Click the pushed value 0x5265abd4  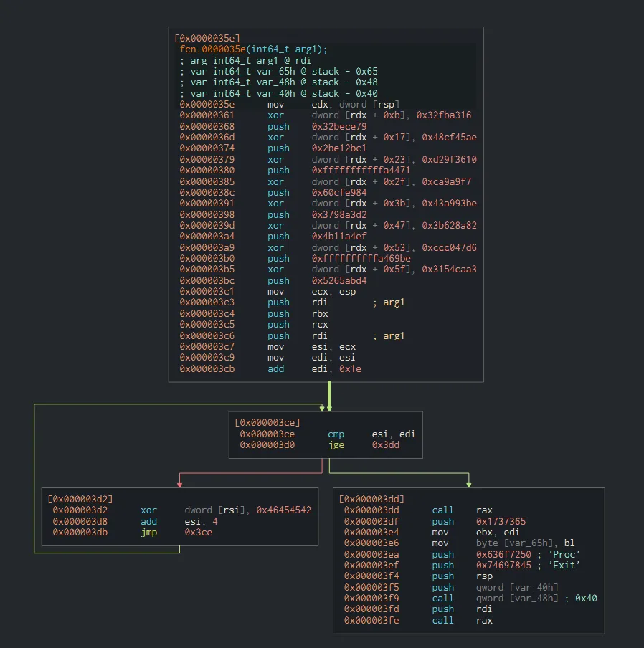click(339, 281)
